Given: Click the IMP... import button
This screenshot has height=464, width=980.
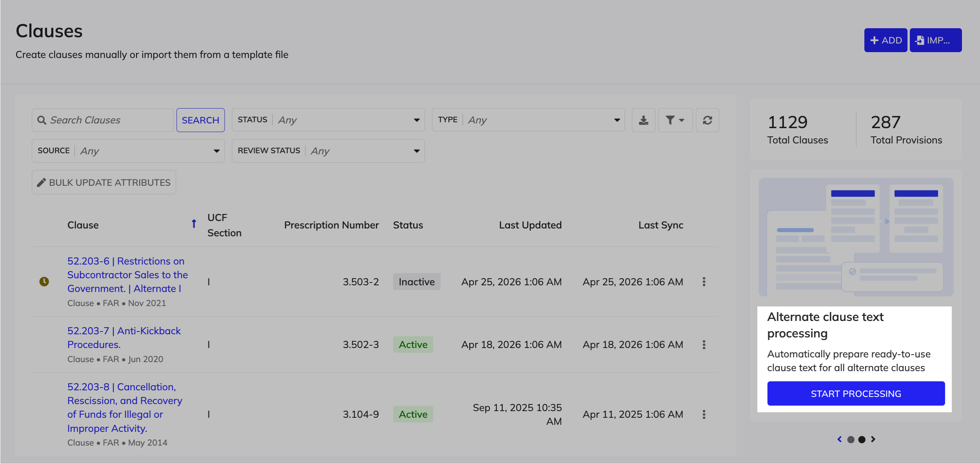Looking at the screenshot, I should (935, 40).
